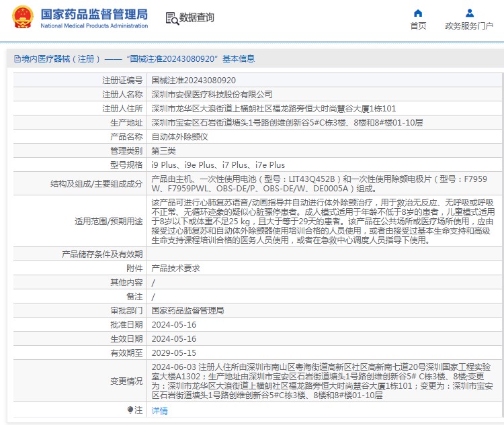Click the 管理类别 value 第三类

coord(165,150)
